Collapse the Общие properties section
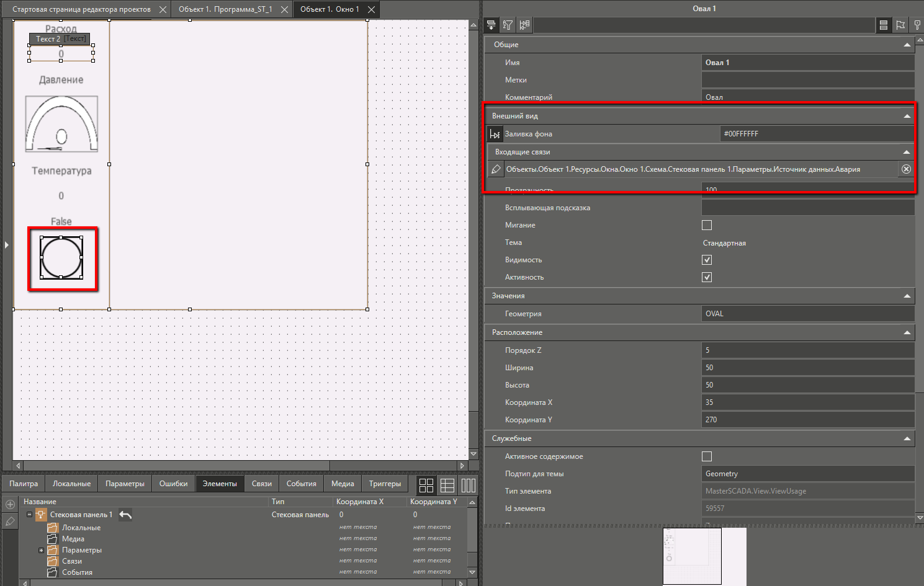 click(x=907, y=45)
